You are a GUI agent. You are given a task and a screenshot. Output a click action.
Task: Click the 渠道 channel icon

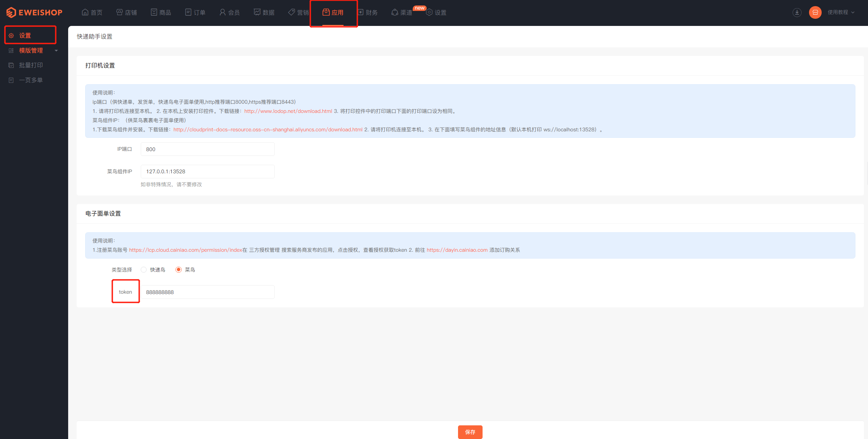point(395,12)
